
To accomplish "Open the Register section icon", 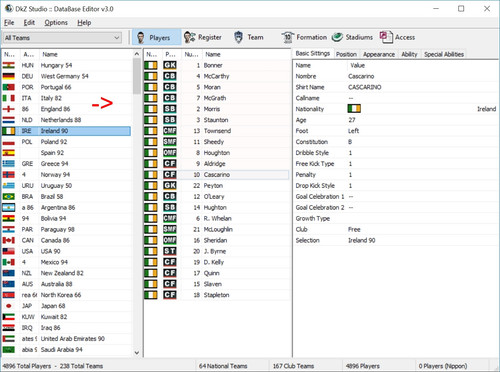I will click(x=189, y=37).
